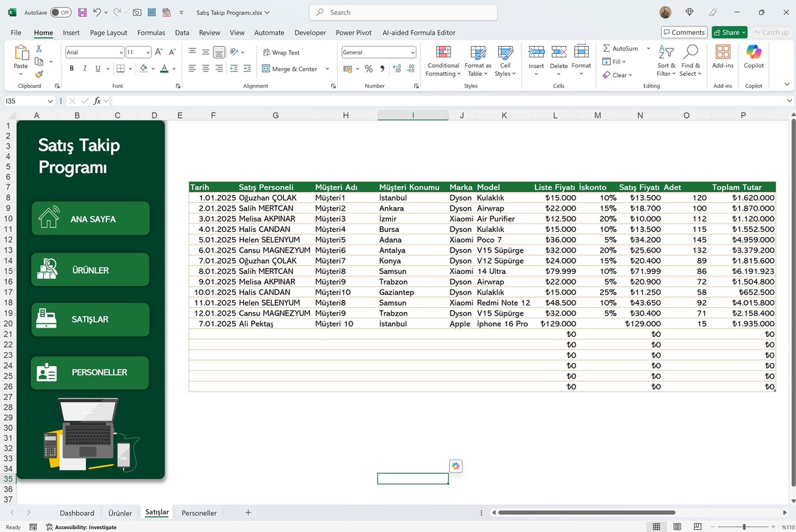The width and height of the screenshot is (796, 532).
Task: Switch to the Dashboard sheet
Action: tap(77, 513)
